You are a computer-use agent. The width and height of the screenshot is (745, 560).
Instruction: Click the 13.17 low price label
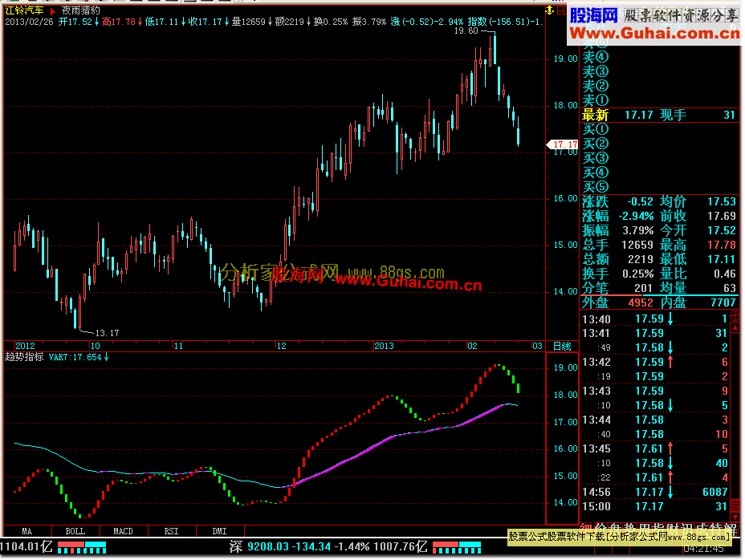[x=107, y=333]
